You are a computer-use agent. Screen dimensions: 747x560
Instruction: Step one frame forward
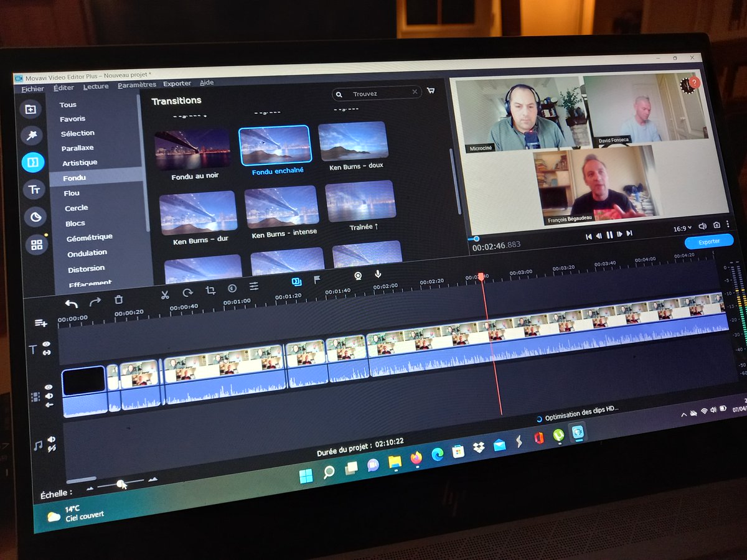(619, 234)
